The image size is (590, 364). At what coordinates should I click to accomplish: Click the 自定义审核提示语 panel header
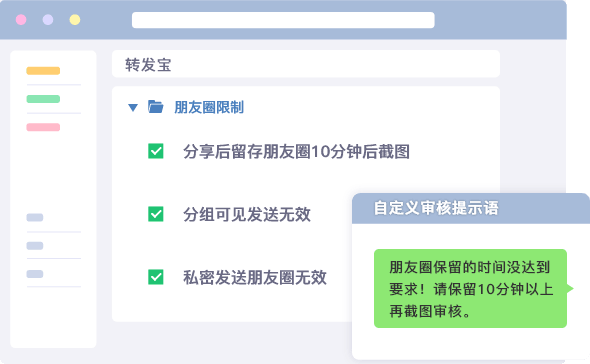coord(471,208)
